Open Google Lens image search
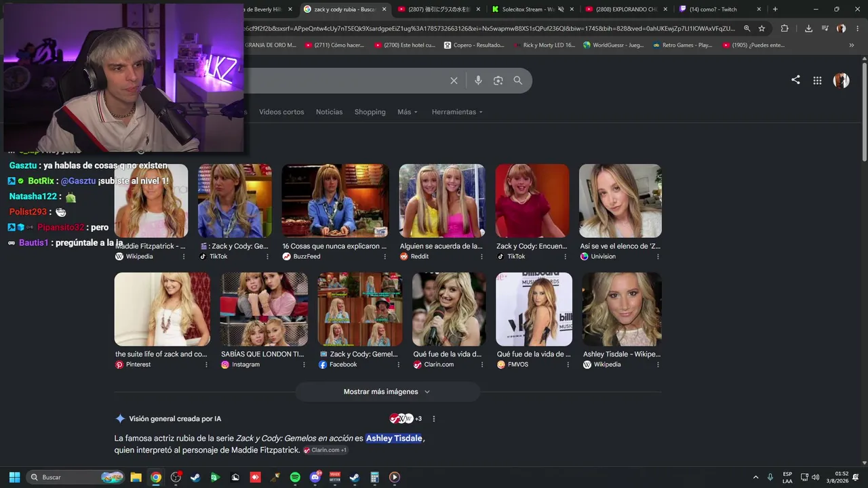 pos(498,81)
